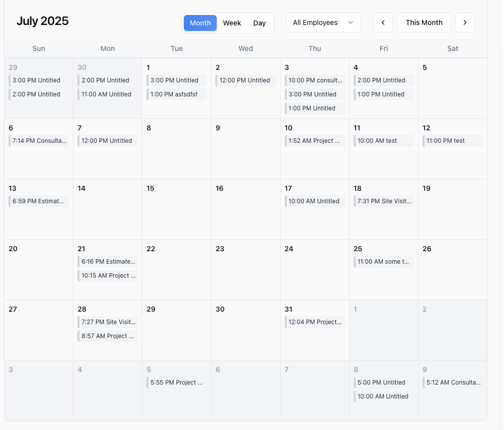Open 11:00 AM some t event on July 25
This screenshot has height=430, width=504.
pos(384,262)
